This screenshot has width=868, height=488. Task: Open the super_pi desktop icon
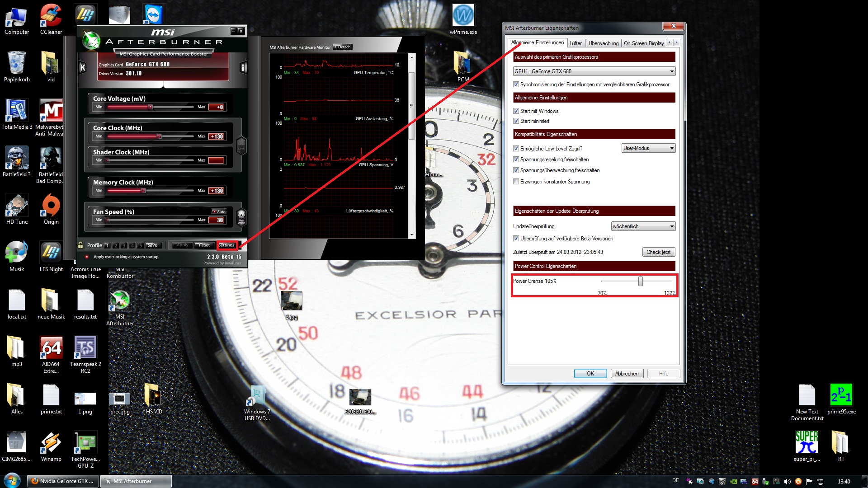[x=807, y=446]
